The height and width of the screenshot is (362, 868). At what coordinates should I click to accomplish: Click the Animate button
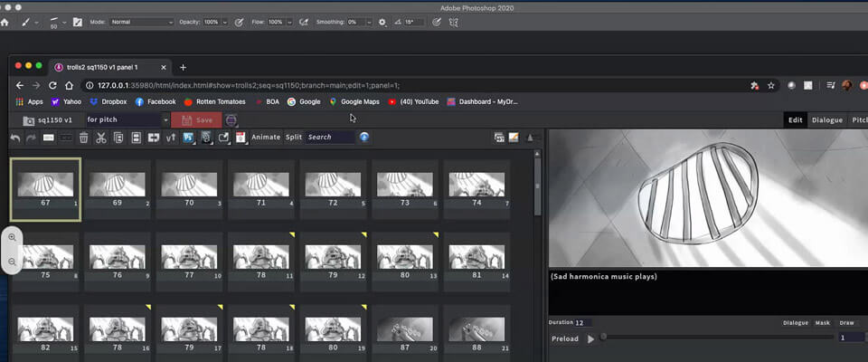(x=266, y=137)
